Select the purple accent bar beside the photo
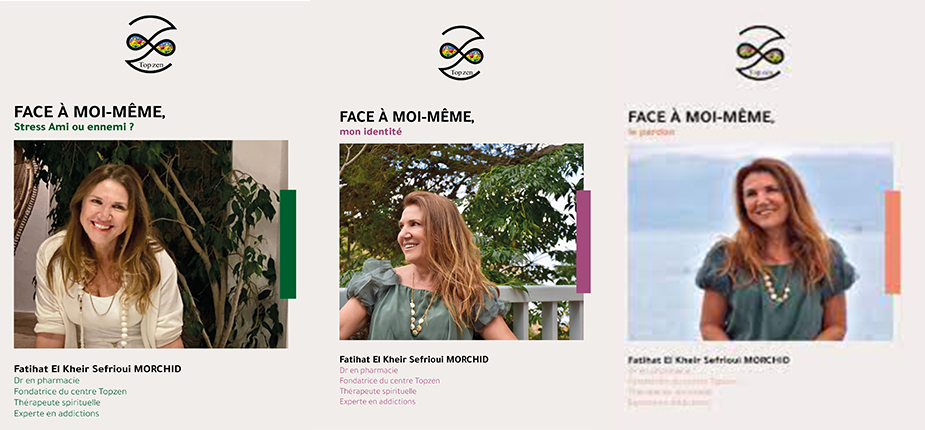Screen dimensions: 925x430 [x=583, y=241]
